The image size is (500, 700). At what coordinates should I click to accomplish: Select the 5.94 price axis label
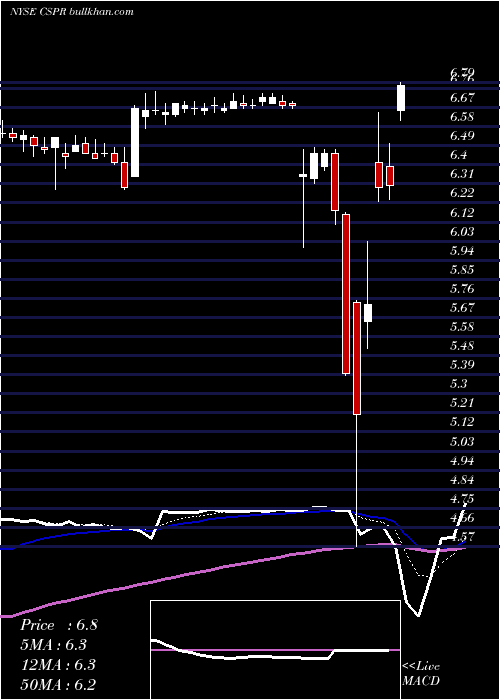pos(462,250)
